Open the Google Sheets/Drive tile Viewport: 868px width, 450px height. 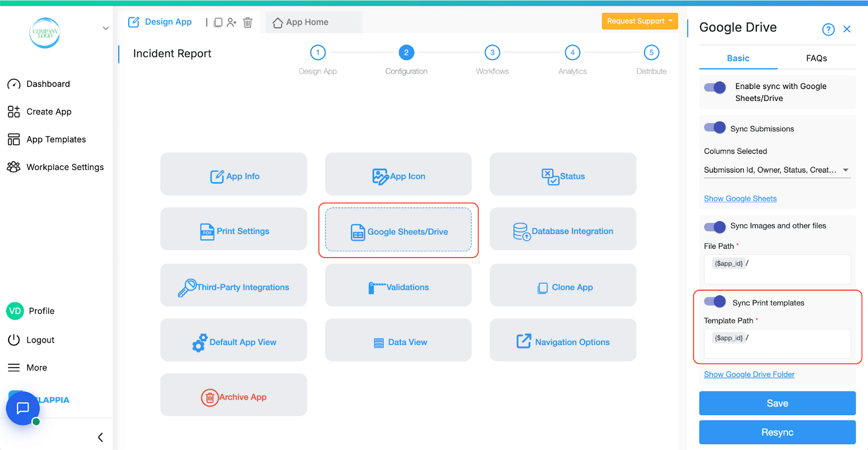(x=398, y=230)
